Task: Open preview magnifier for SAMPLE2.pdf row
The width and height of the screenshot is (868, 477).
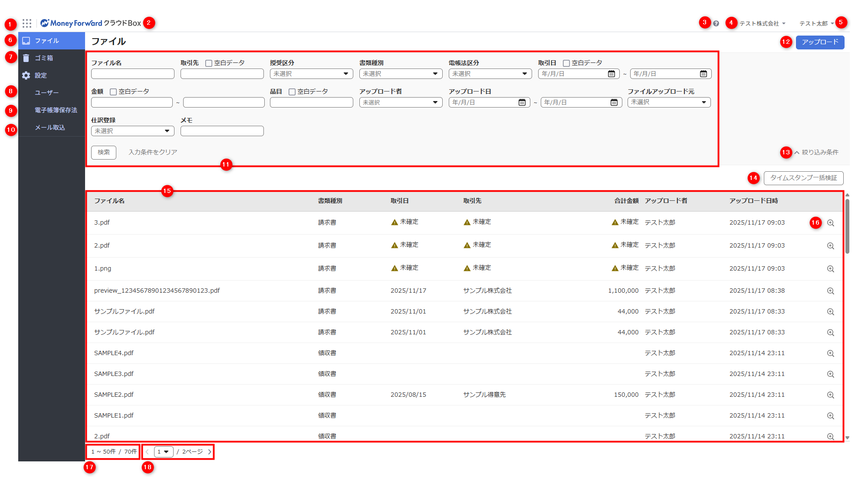Action: [x=830, y=395]
